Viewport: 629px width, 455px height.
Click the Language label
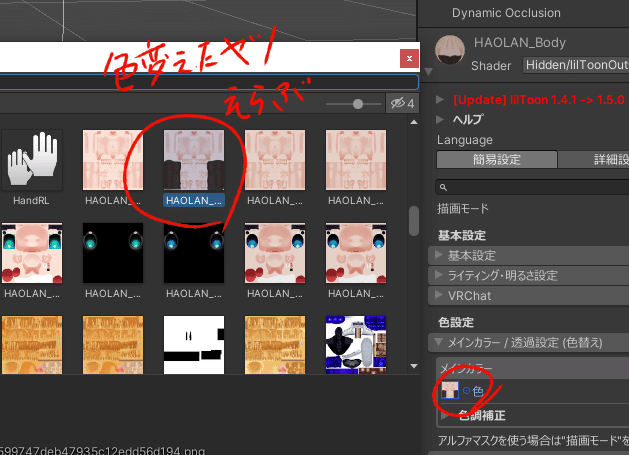465,140
